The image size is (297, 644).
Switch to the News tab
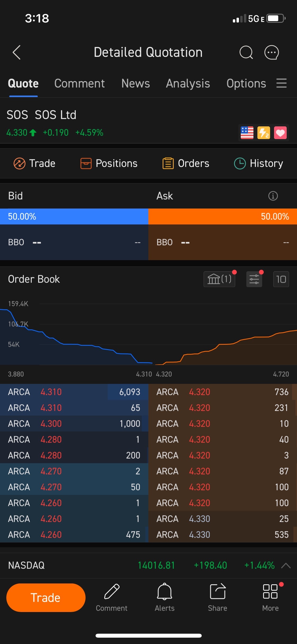pos(136,84)
